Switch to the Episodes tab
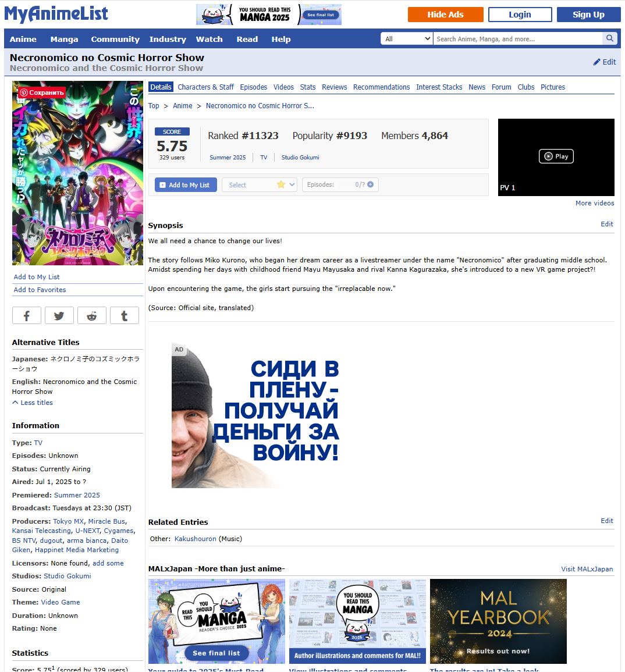The height and width of the screenshot is (672, 625). pos(253,87)
